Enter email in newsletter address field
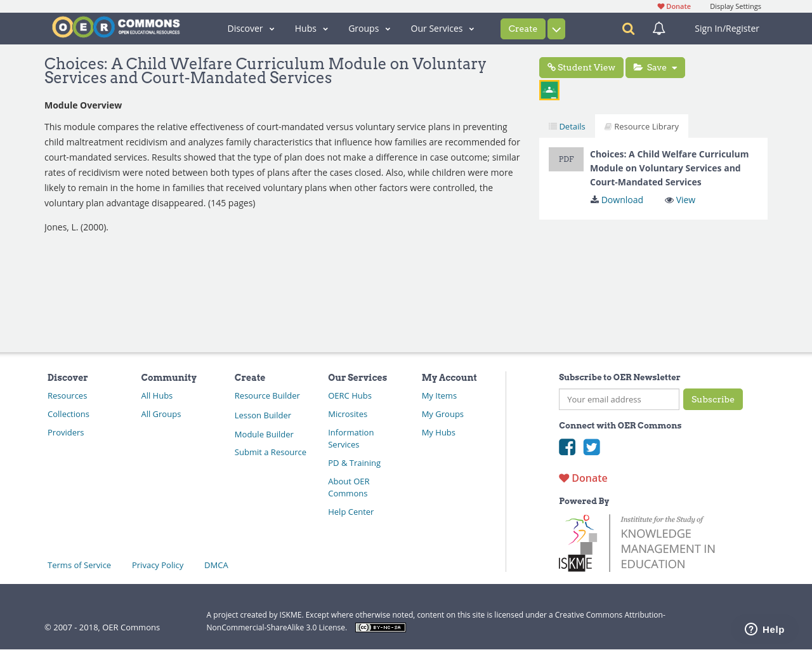 point(619,399)
